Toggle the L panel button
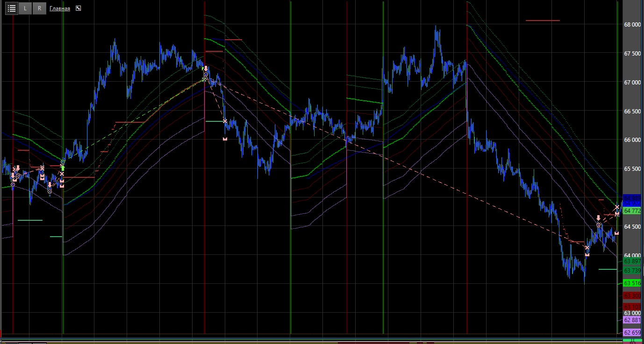 25,8
